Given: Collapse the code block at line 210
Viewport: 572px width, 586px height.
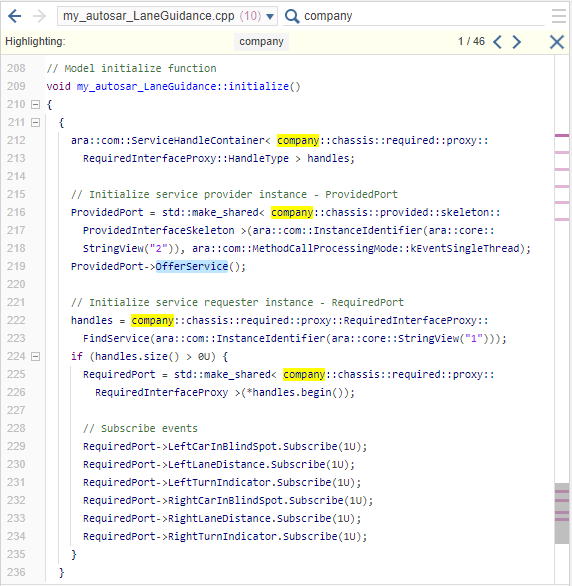Looking at the screenshot, I should click(x=35, y=104).
